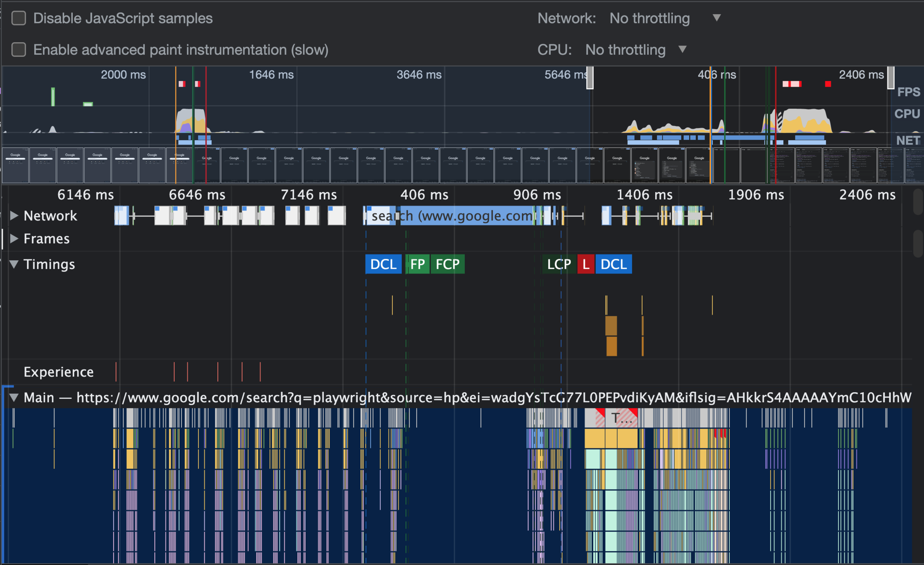Collapse the Main thread track
This screenshot has width=924, height=565.
(x=14, y=397)
